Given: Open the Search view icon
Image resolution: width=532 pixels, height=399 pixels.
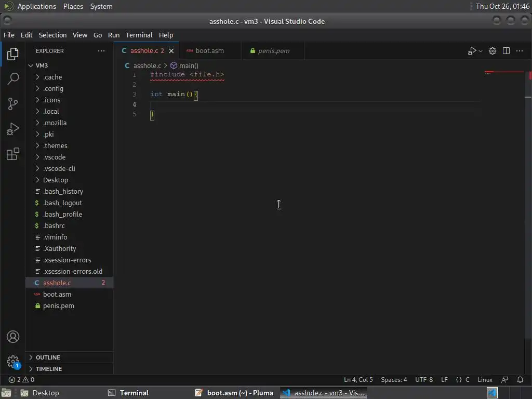Looking at the screenshot, I should point(12,79).
